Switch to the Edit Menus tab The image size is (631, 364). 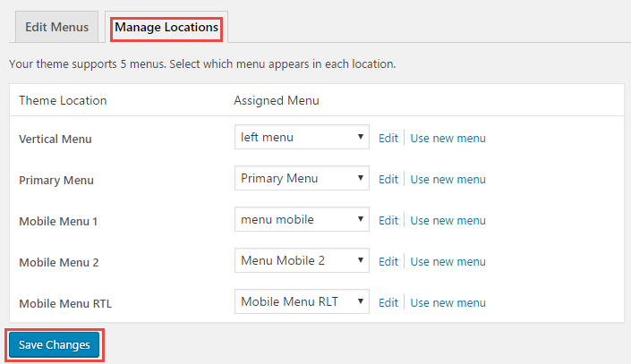[56, 27]
